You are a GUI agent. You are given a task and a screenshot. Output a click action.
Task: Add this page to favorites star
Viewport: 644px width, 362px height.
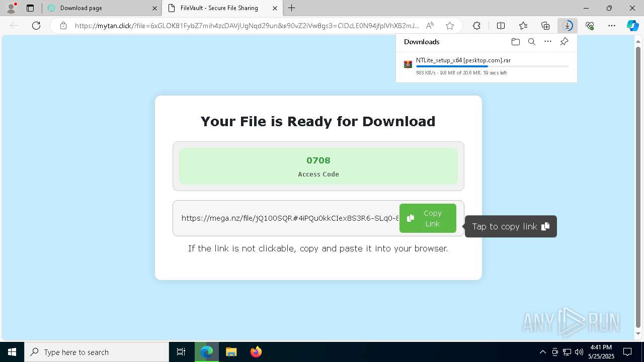(450, 26)
